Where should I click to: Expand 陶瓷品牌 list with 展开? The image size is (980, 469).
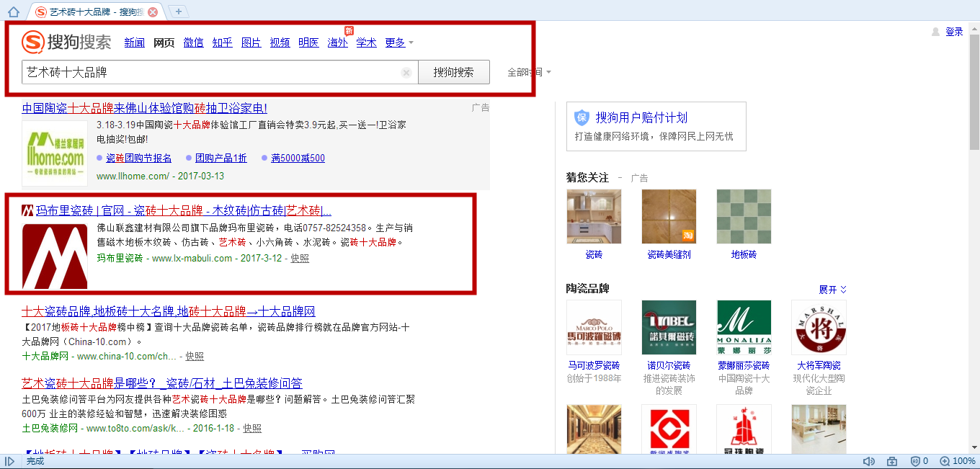tap(832, 289)
